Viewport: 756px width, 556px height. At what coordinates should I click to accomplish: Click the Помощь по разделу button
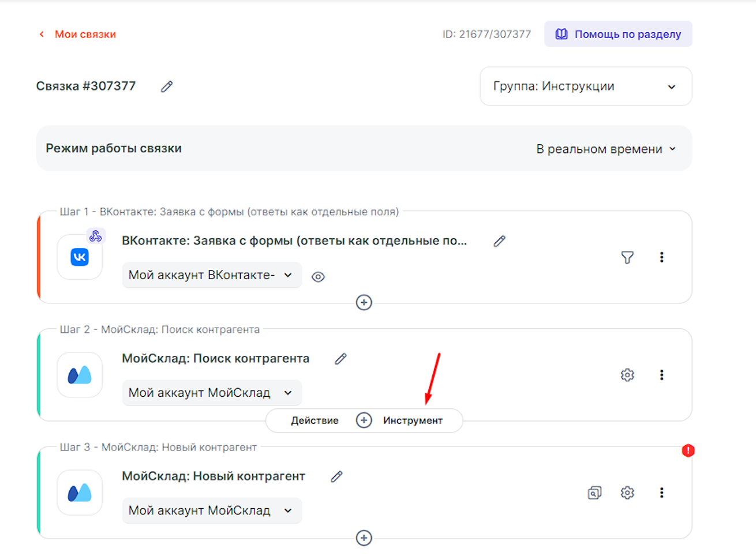click(618, 35)
